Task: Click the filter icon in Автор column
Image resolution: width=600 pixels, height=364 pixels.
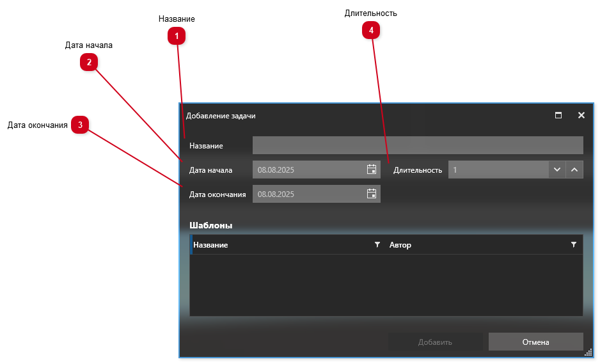Action: [x=574, y=245]
